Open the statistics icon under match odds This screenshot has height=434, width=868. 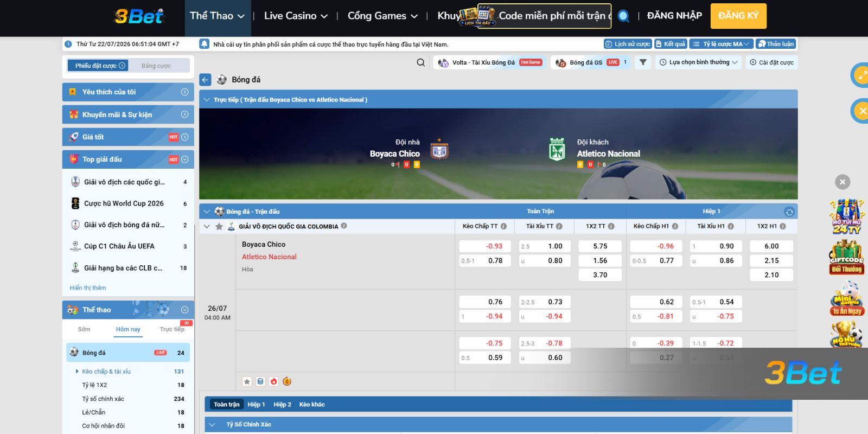pos(260,381)
